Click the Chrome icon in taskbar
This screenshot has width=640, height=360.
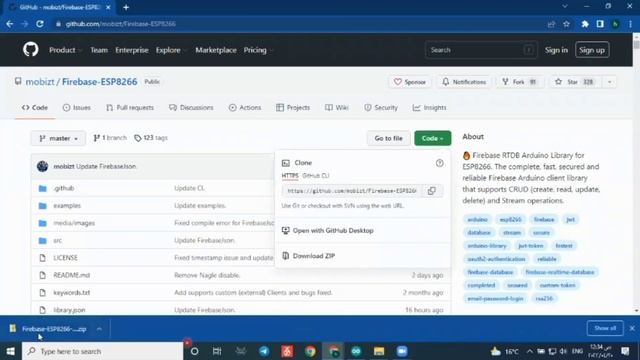(310, 351)
